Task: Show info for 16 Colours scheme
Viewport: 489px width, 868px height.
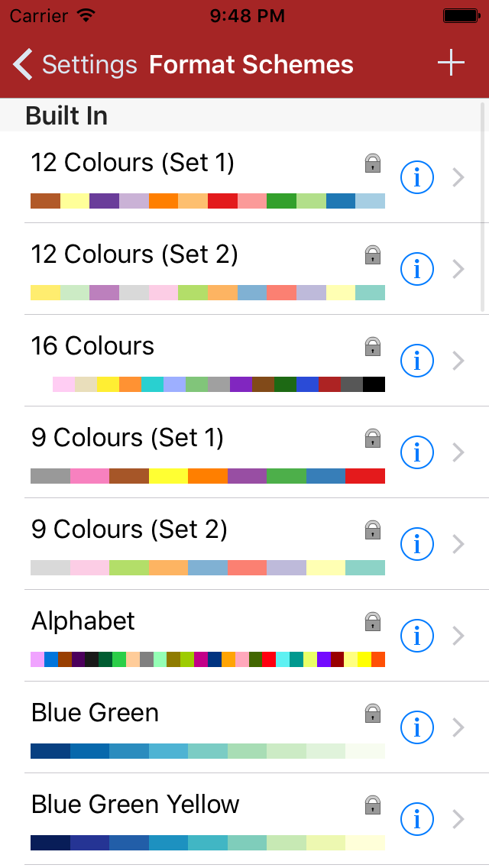Action: (x=417, y=361)
